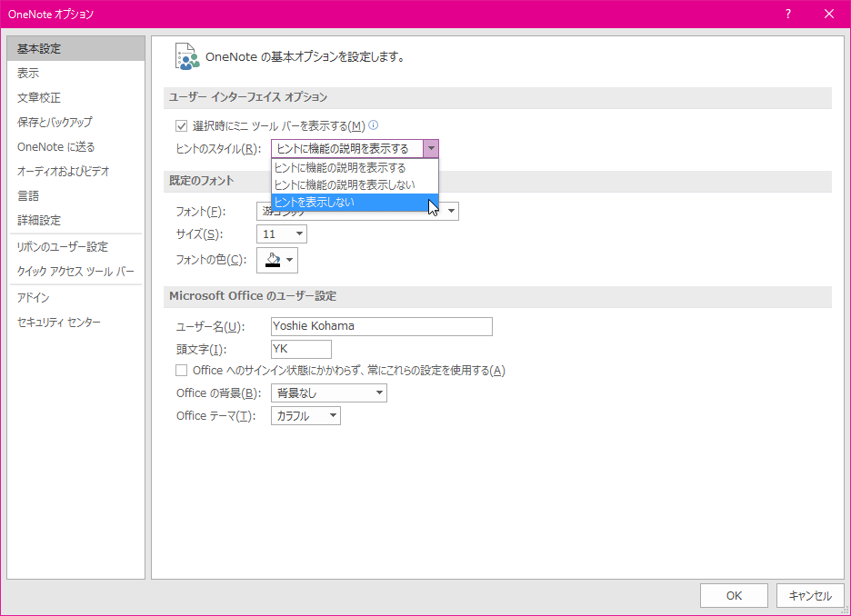The height and width of the screenshot is (616, 851).
Task: Enable 常にこれらの設定を使用する checkbox
Action: 181,371
